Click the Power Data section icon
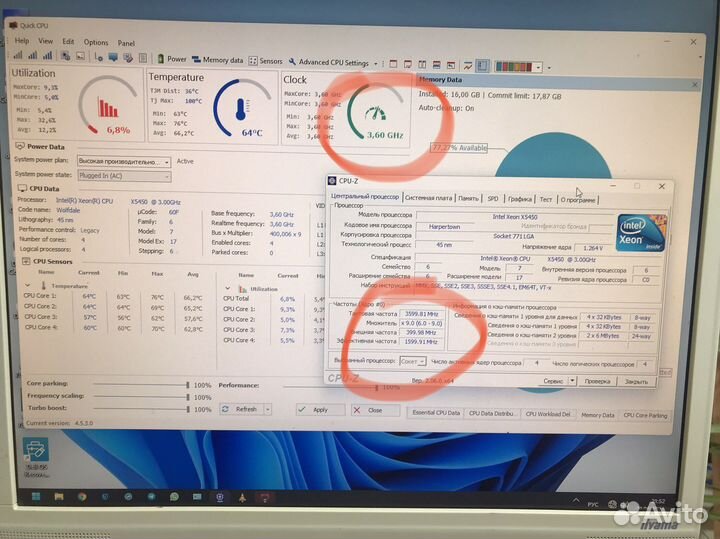 [x=20, y=146]
